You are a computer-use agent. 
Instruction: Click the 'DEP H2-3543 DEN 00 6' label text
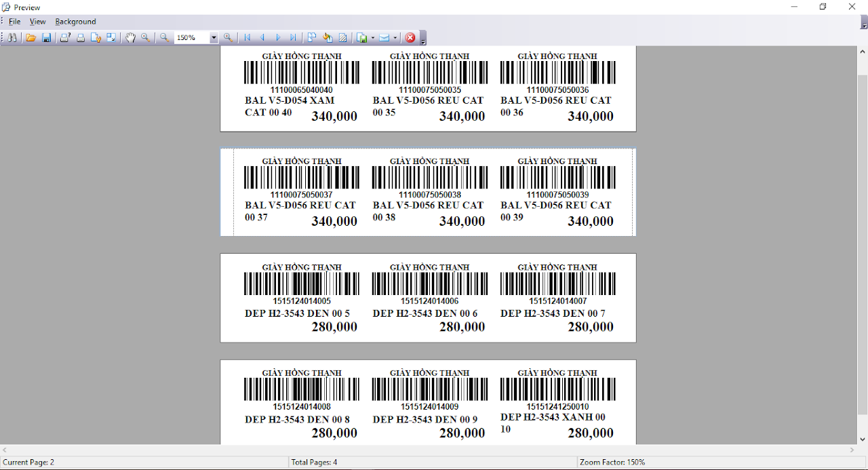425,313
